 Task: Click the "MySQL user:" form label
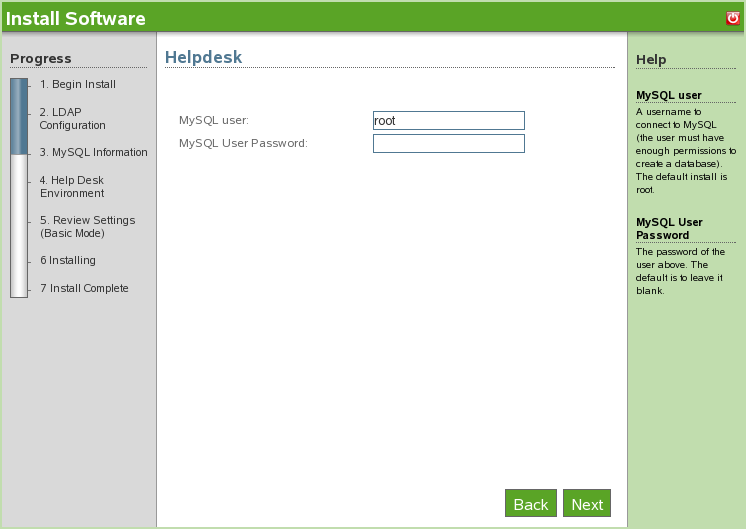pyautogui.click(x=214, y=120)
